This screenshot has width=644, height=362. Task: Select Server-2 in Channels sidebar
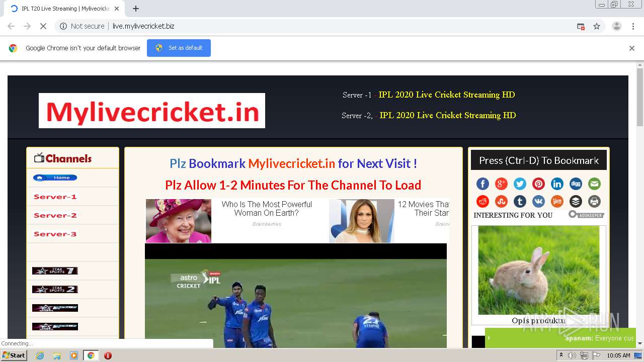click(55, 215)
